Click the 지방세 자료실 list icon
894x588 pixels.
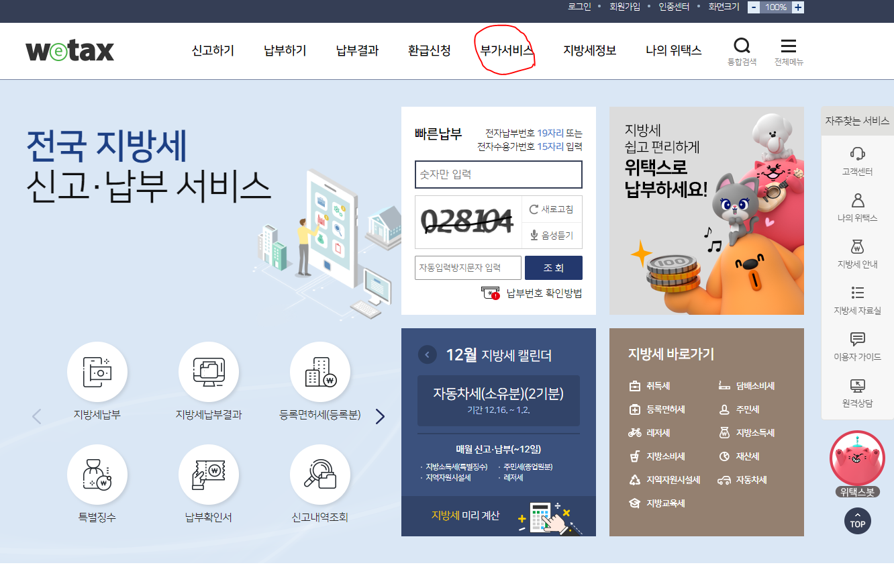857,293
